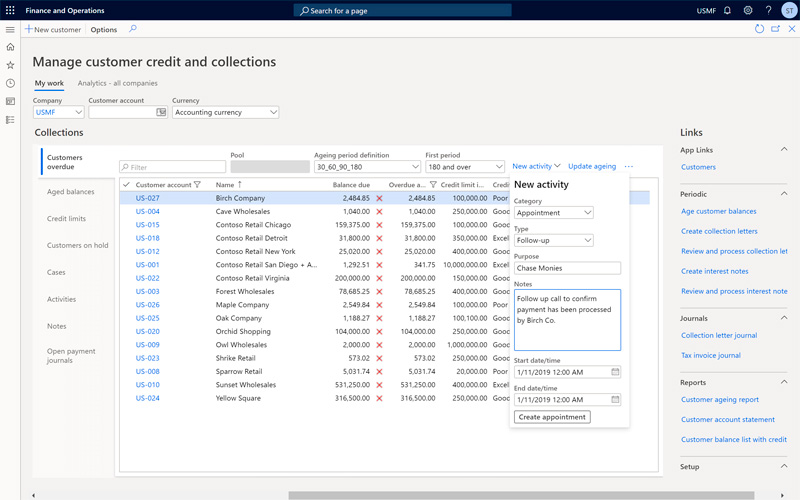Collapse the Journals section

click(x=784, y=318)
